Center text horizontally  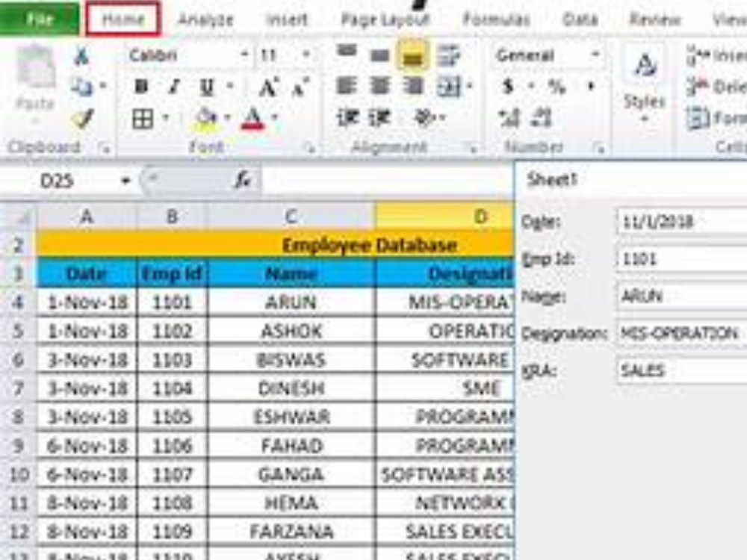coord(379,87)
